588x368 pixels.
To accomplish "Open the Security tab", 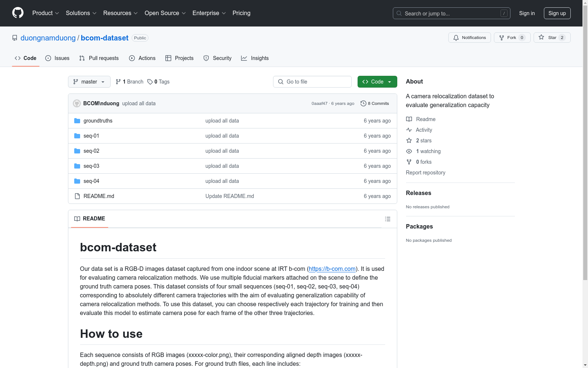I will click(x=218, y=58).
